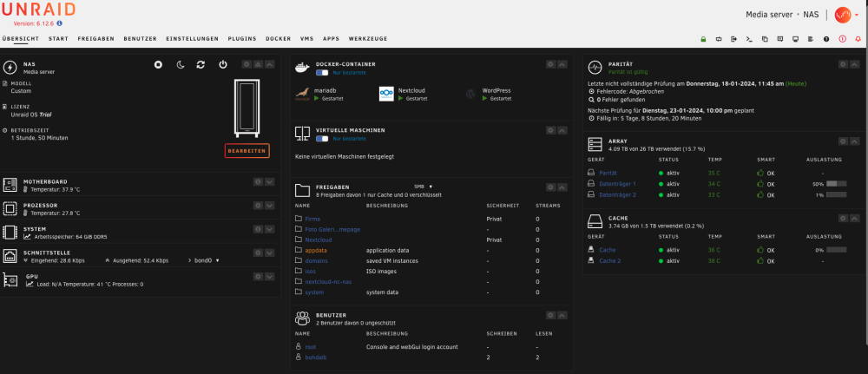Click the version info icon beside 6.12.6
This screenshot has height=374, width=868.
pyautogui.click(x=59, y=23)
